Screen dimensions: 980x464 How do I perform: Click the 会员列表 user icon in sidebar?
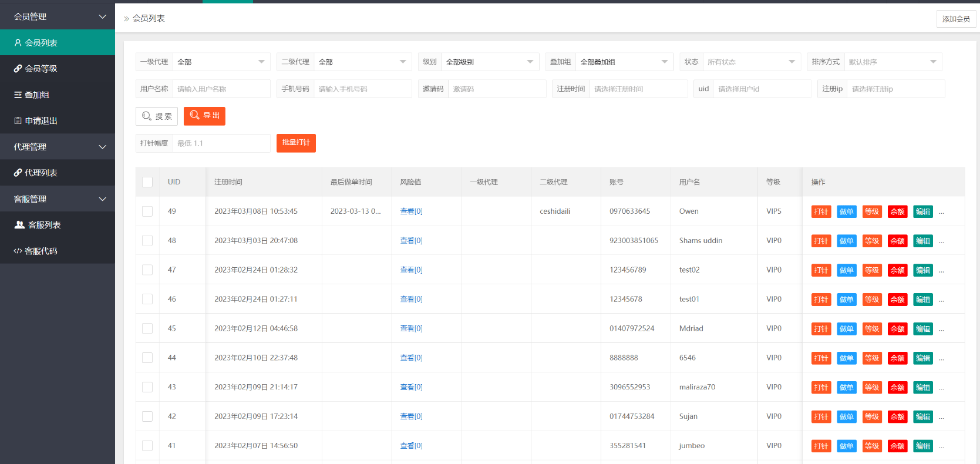tap(18, 43)
